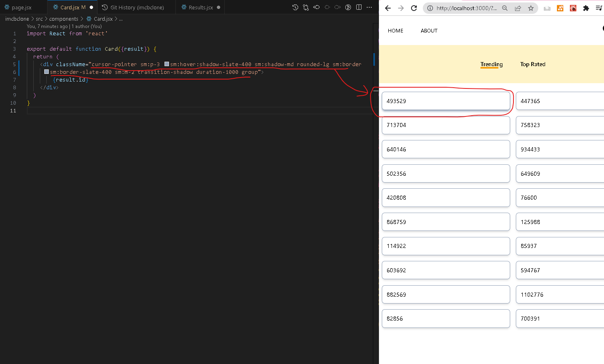This screenshot has height=364, width=604.
Task: Select the Top Rated tab on page
Action: click(533, 64)
